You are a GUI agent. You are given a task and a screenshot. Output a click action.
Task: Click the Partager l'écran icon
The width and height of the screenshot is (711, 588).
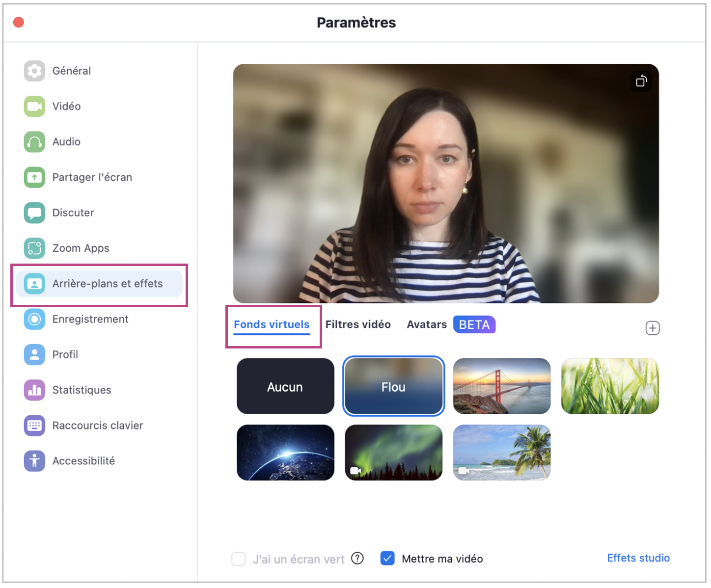click(34, 177)
